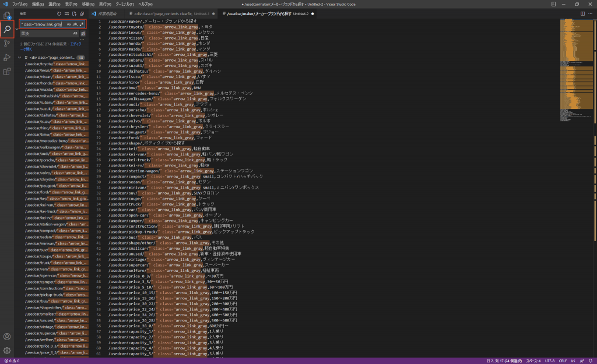The image size is (597, 364).
Task: Click editor line 23 ボディタイプから探す
Action: pyautogui.click(x=164, y=143)
